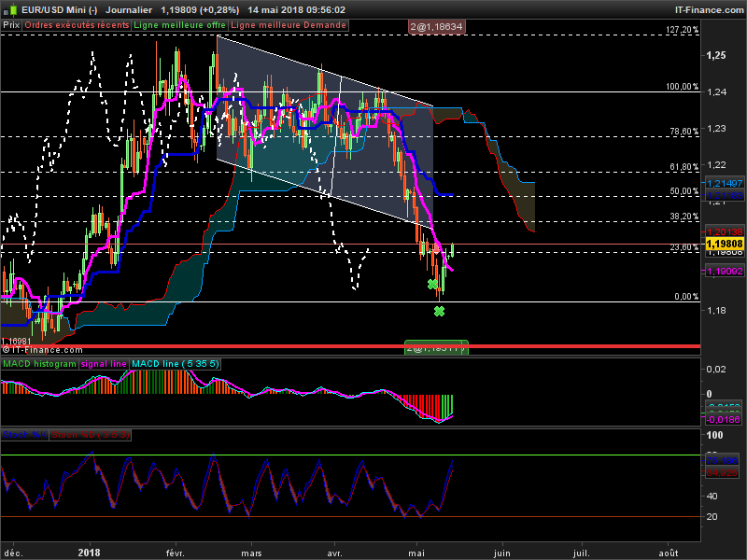This screenshot has width=747, height=560.
Task: Open the signal line legend label
Action: click(x=104, y=364)
